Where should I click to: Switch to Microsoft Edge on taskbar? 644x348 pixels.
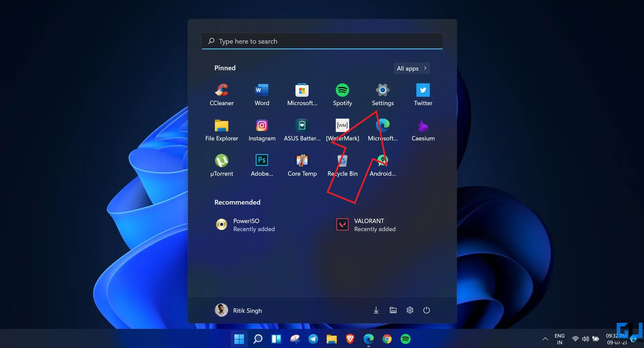click(x=369, y=339)
